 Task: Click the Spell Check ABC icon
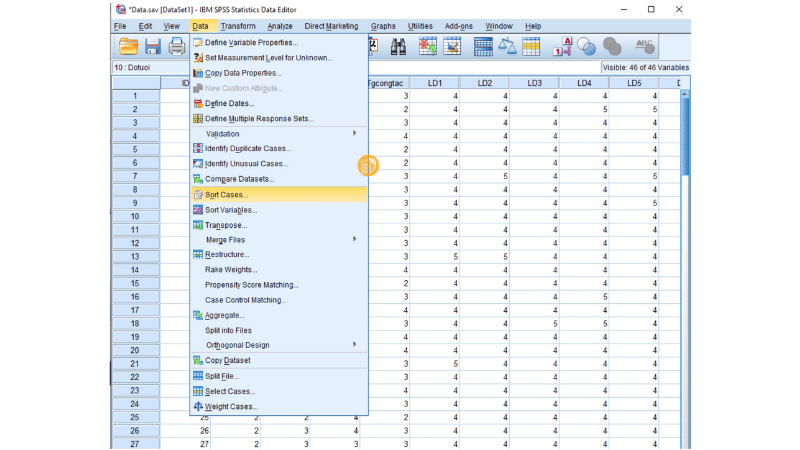click(x=644, y=46)
